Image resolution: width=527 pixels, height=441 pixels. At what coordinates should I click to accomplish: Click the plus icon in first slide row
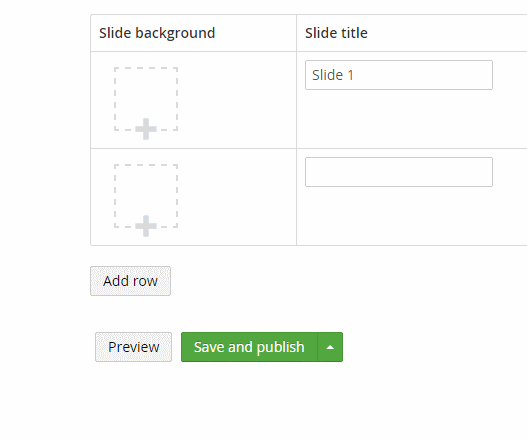coord(146,129)
